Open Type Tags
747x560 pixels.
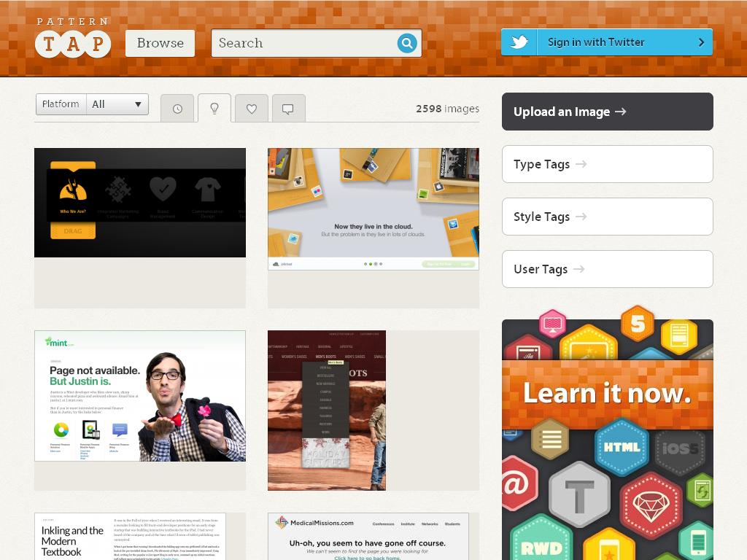pyautogui.click(x=608, y=164)
